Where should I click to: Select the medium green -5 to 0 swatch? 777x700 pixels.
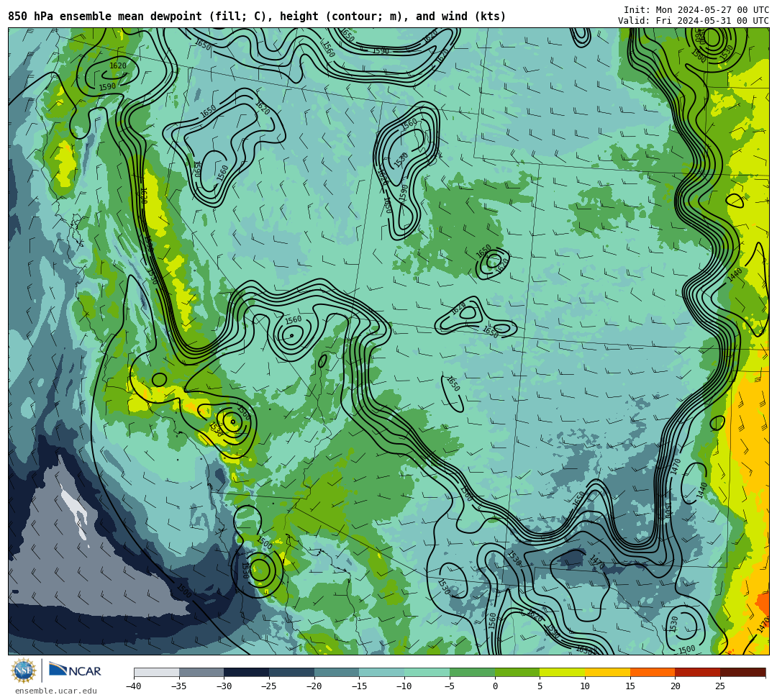point(472,672)
